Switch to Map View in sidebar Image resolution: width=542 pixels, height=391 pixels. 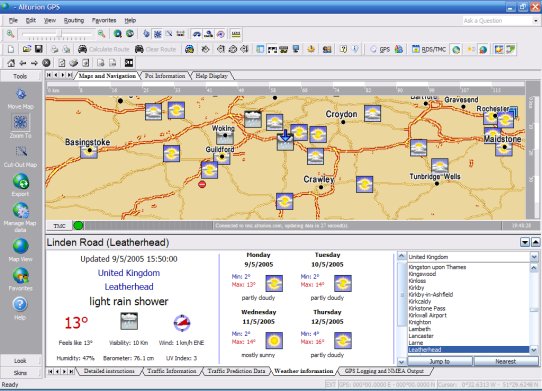pyautogui.click(x=20, y=250)
